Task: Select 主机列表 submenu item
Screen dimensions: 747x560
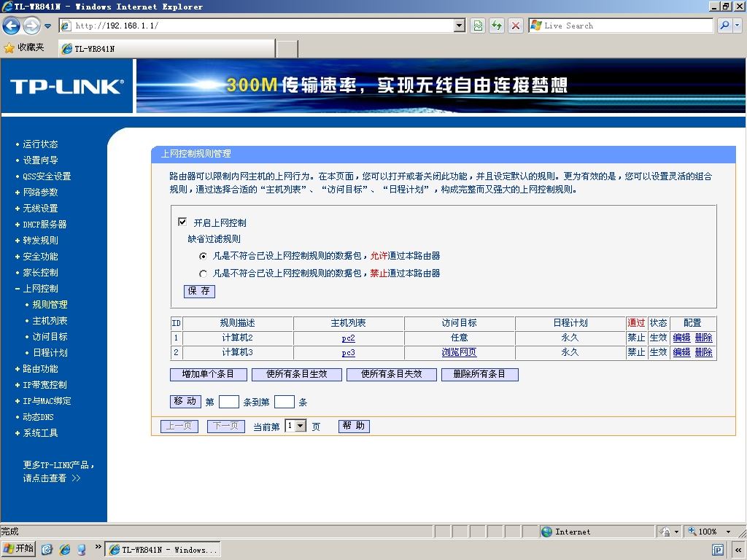Action: [x=50, y=321]
